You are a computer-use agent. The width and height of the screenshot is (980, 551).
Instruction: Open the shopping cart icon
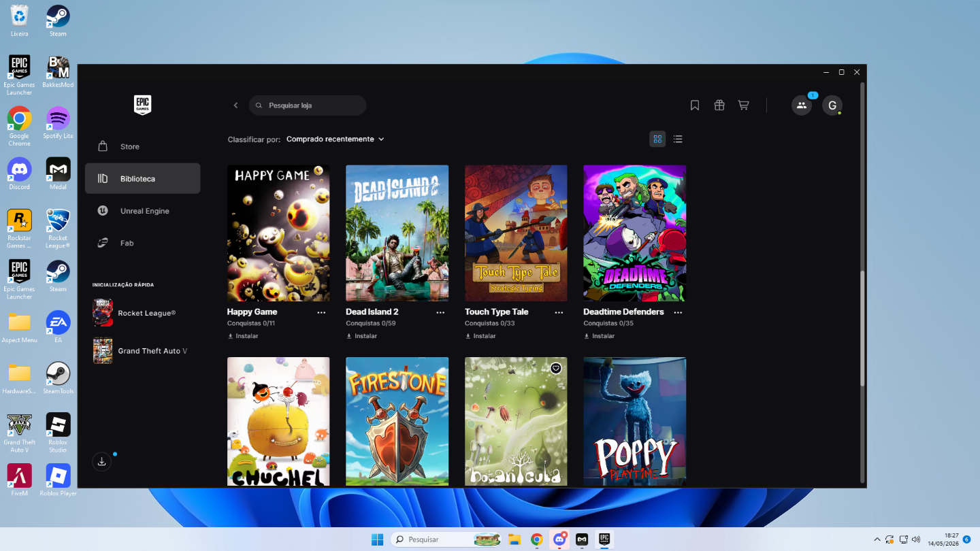pos(743,105)
